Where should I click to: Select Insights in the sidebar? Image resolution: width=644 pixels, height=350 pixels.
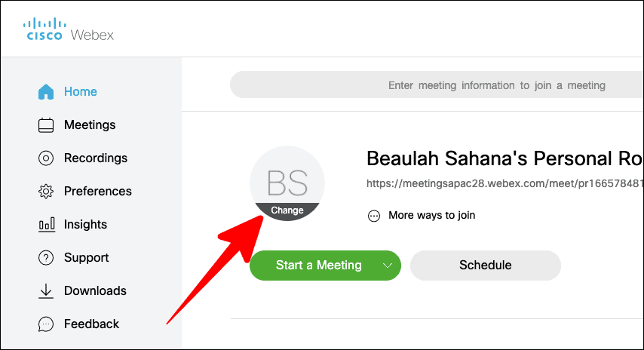coord(85,225)
